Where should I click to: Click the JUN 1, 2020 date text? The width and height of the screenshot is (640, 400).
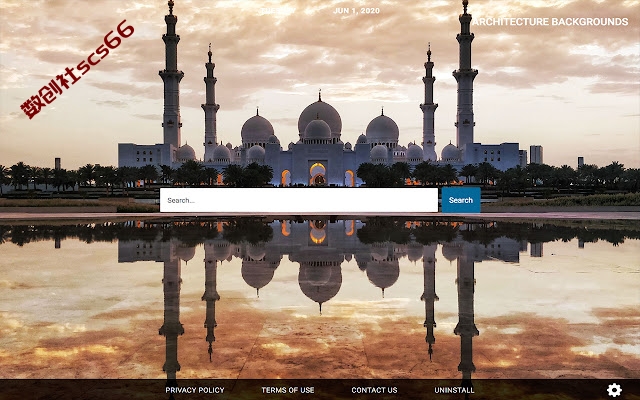point(356,11)
